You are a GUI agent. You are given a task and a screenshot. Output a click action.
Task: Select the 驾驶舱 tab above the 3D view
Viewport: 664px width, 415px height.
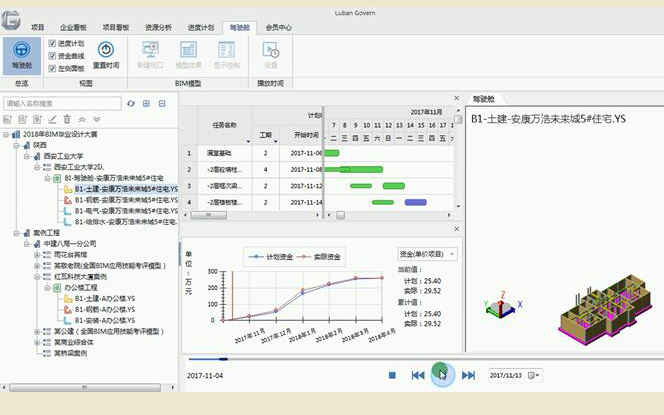click(484, 99)
